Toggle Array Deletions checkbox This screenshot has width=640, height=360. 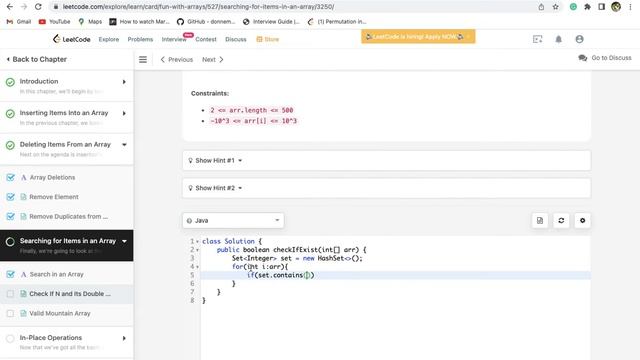coord(10,178)
